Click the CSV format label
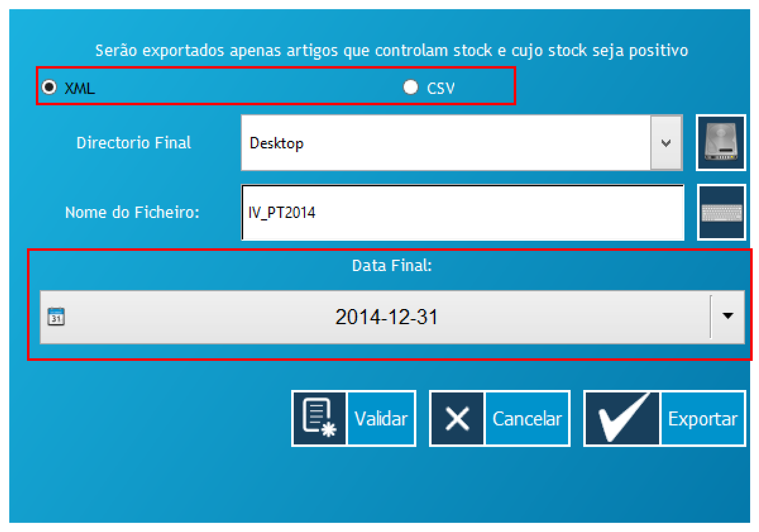 [440, 88]
